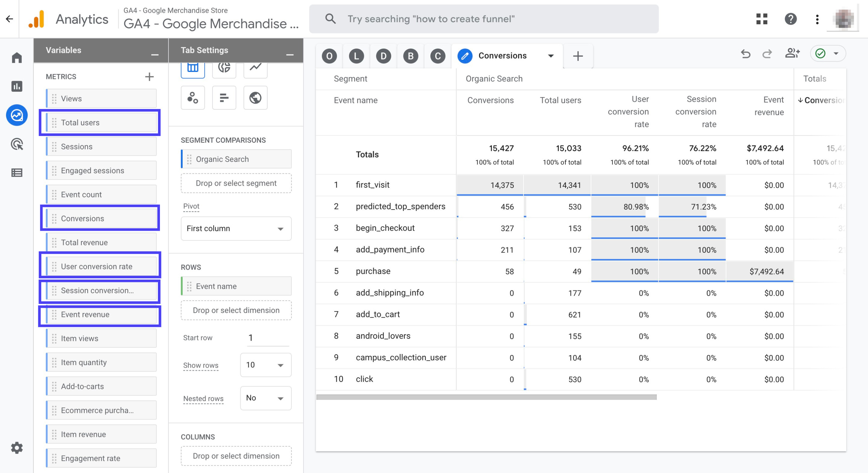Add a new metric with plus icon
This screenshot has width=868, height=473.
149,77
